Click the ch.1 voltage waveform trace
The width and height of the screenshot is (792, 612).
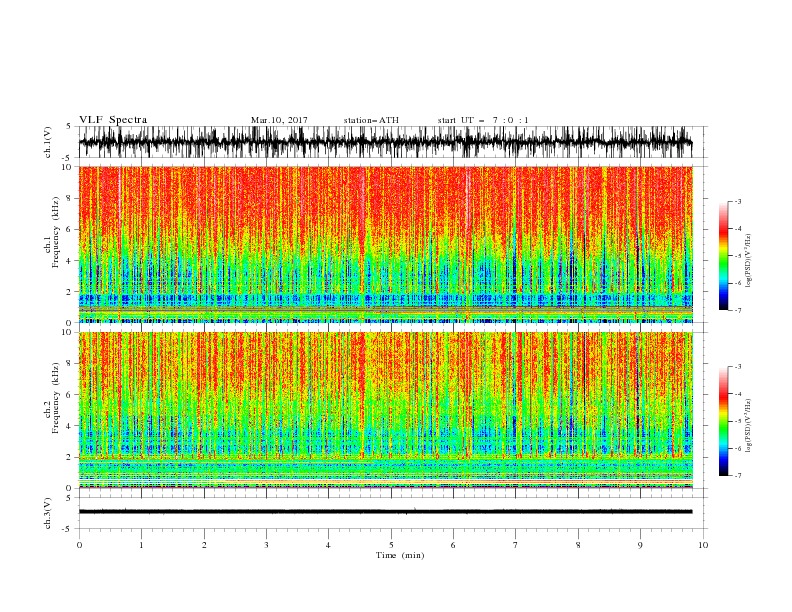(385, 142)
